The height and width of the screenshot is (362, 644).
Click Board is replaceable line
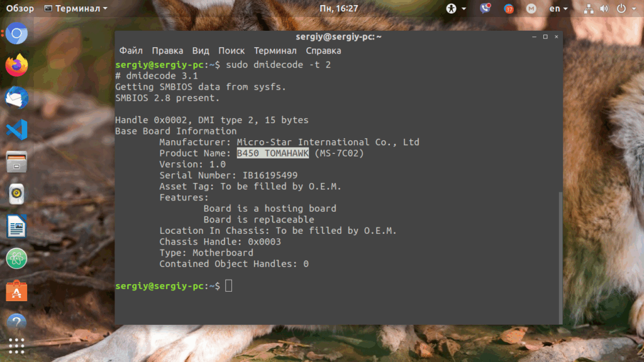point(258,219)
